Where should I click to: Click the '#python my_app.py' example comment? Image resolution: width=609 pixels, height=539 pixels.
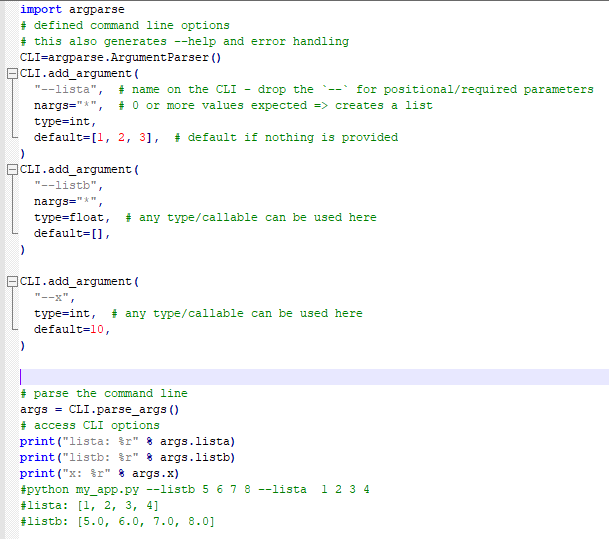(195, 489)
